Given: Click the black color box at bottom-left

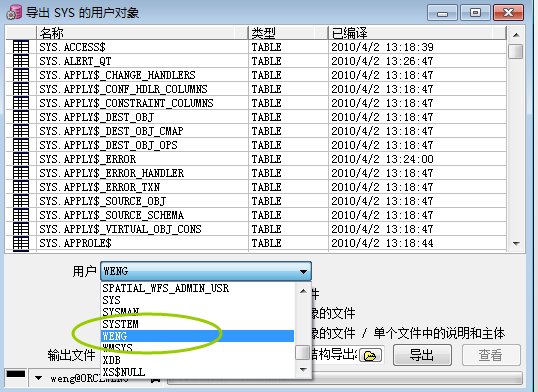Looking at the screenshot, I should point(16,374).
